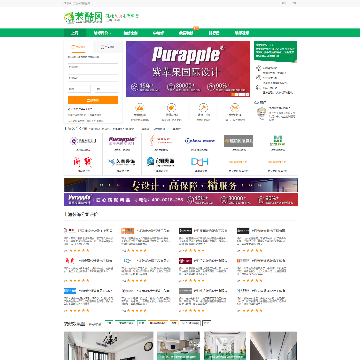Click the orange mountain-image circle icon
This screenshot has width=360, height=360.
140,108
